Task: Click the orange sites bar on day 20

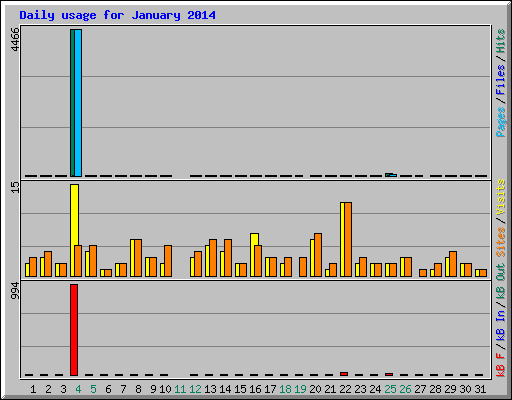Action: click(318, 255)
